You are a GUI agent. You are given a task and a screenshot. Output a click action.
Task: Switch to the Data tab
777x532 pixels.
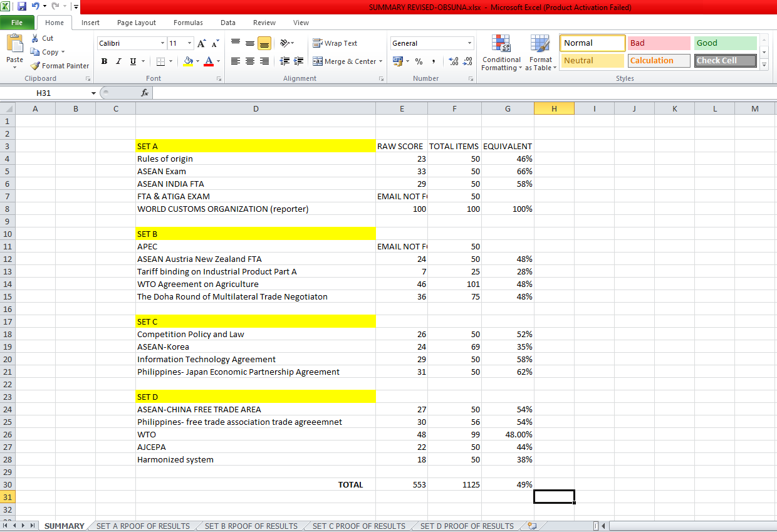click(x=228, y=23)
